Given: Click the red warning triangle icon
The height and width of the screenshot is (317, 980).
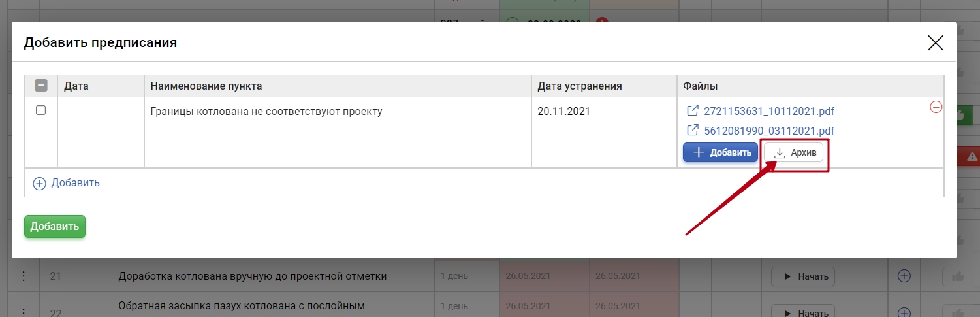Looking at the screenshot, I should [x=972, y=156].
